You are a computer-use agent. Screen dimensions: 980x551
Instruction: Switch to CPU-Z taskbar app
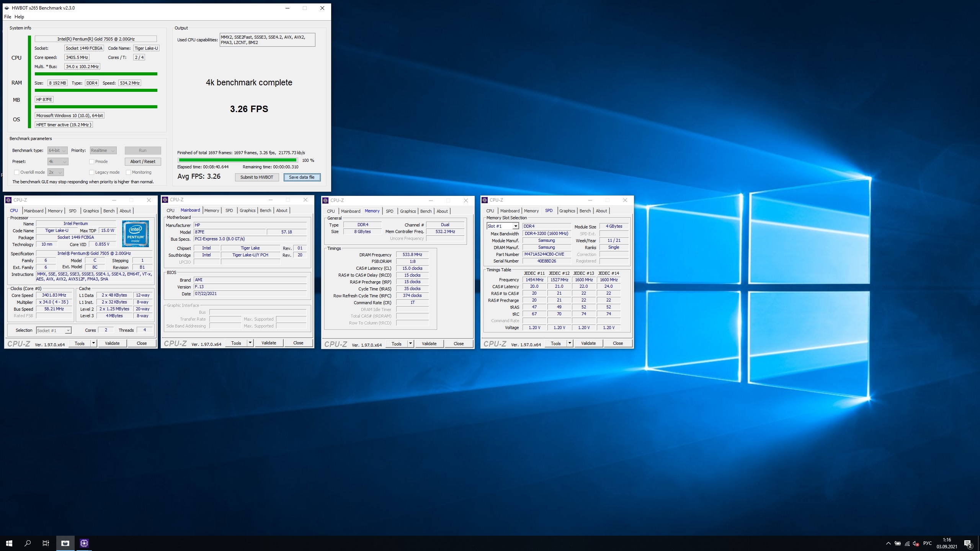point(84,543)
